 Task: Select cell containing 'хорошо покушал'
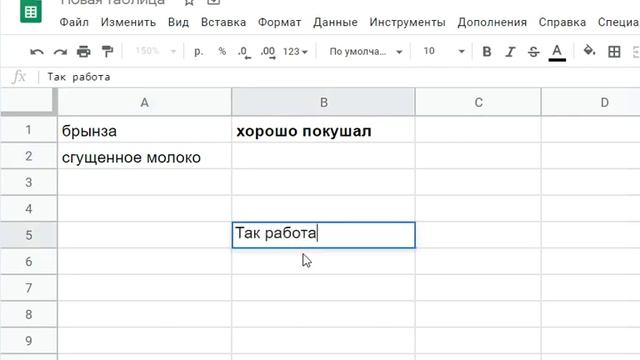(x=323, y=130)
